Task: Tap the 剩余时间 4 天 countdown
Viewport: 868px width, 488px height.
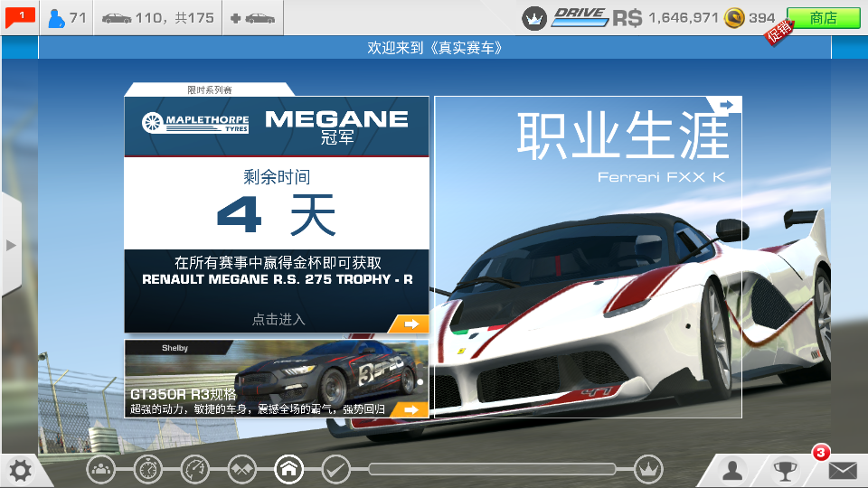Action: [277, 203]
